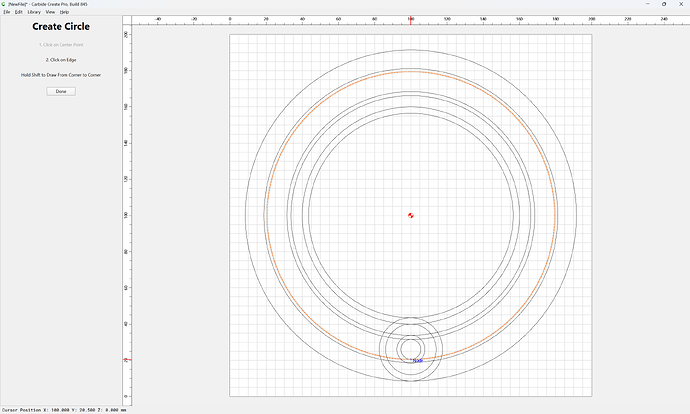The image size is (690, 414).
Task: Minimize the Carbide Create window
Action: click(x=648, y=4)
